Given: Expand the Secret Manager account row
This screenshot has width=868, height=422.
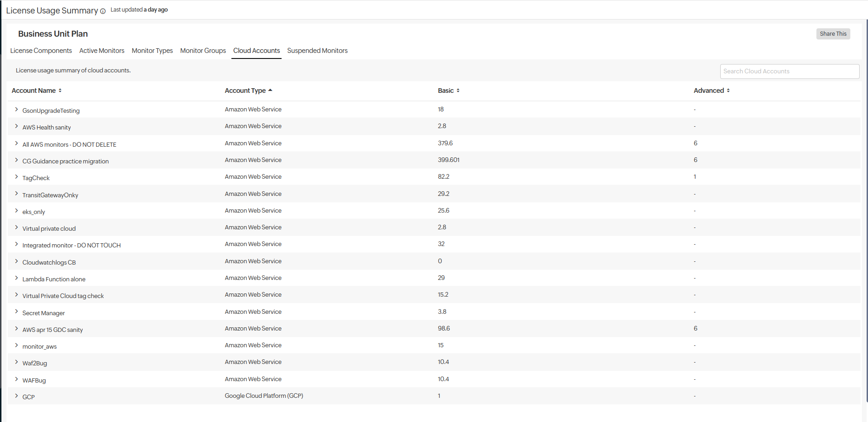Looking at the screenshot, I should tap(16, 312).
